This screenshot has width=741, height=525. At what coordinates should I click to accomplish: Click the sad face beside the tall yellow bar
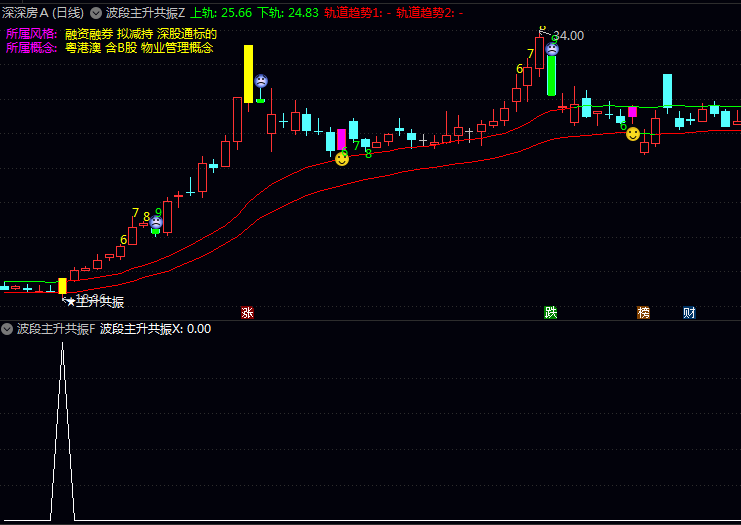pos(261,81)
